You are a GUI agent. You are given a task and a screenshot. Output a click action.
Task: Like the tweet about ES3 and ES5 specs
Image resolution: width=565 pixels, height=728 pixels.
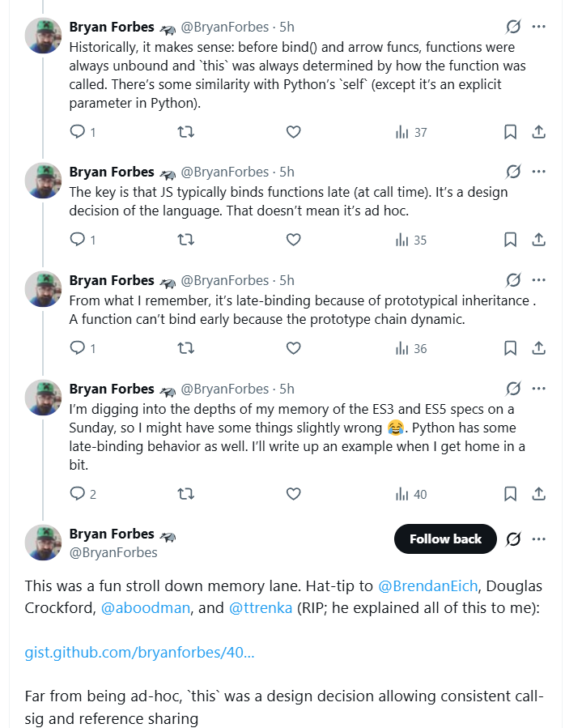pyautogui.click(x=294, y=494)
